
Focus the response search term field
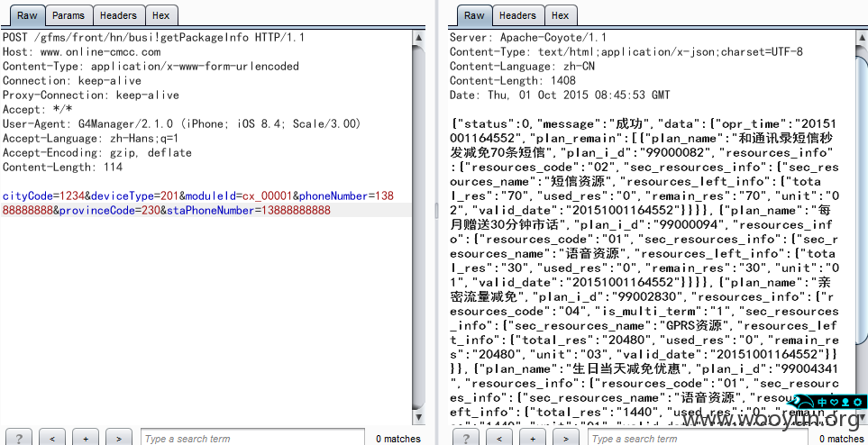tap(699, 438)
